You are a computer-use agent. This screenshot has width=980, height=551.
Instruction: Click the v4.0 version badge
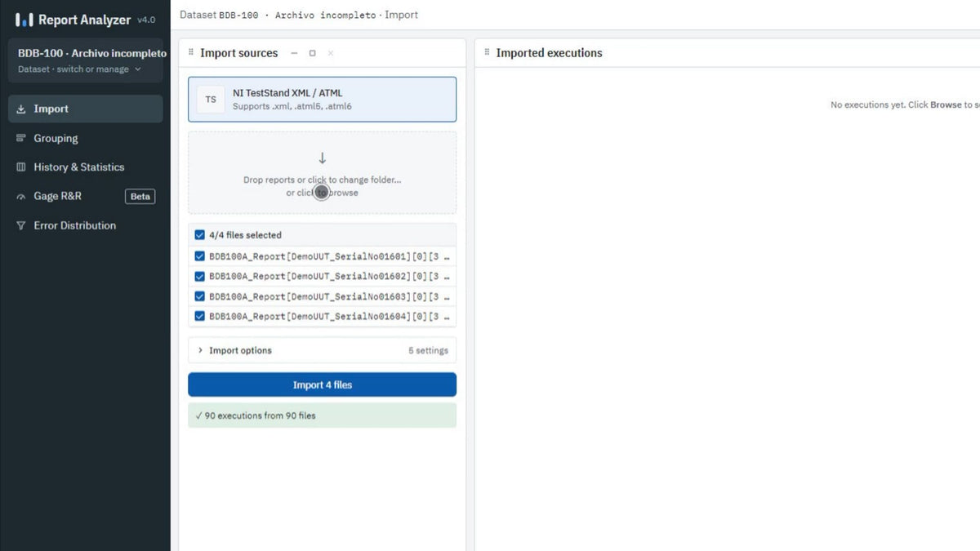(146, 20)
